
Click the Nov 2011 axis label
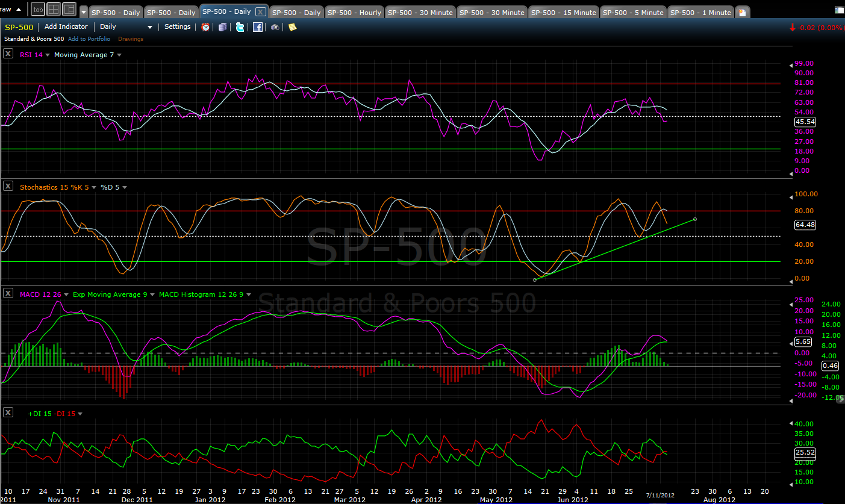click(x=63, y=500)
